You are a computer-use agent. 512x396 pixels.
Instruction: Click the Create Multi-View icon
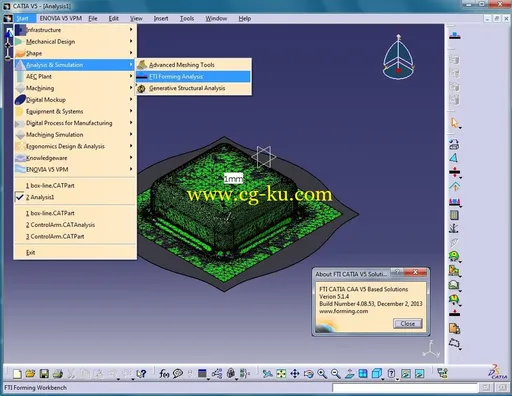click(x=363, y=374)
